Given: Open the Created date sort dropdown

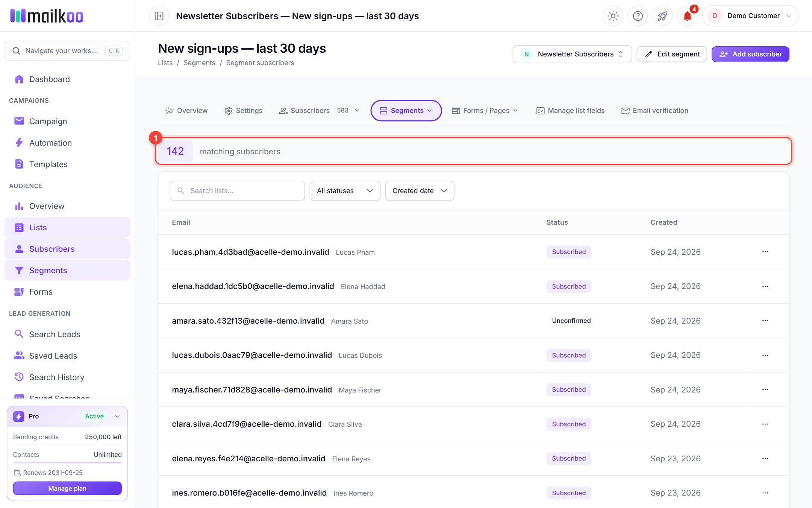Looking at the screenshot, I should 420,191.
